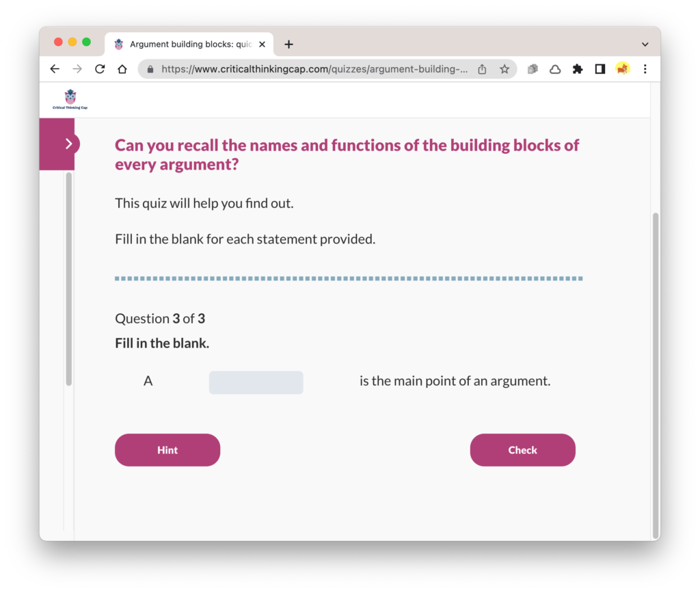Click the Hint button

(x=167, y=450)
